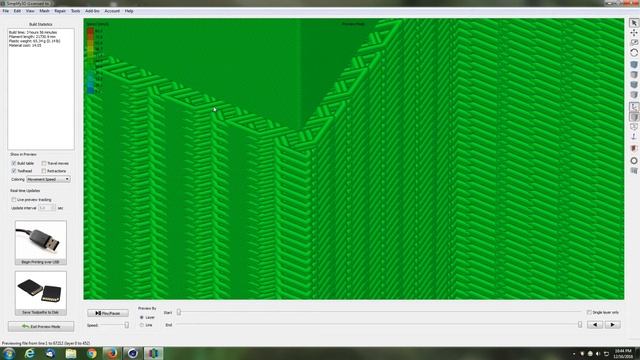
Task: Enable Single layer only checkbox
Action: pos(589,312)
